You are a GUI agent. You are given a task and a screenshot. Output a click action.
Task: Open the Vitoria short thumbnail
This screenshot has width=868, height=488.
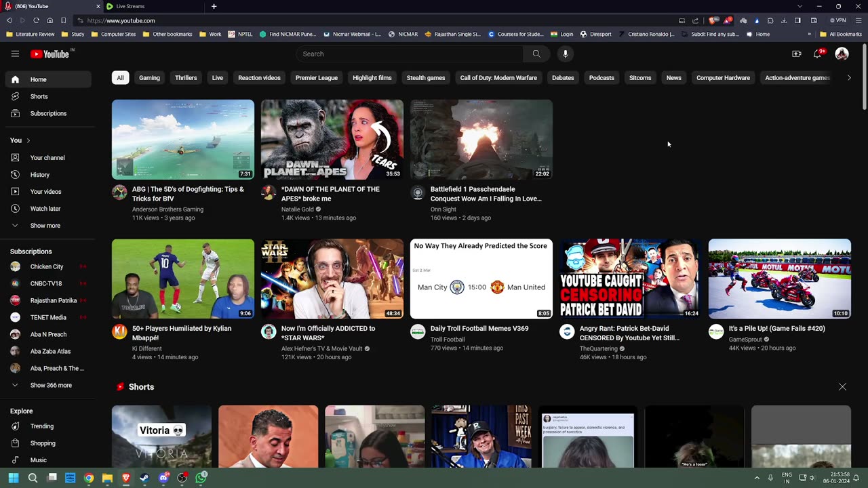click(x=161, y=436)
